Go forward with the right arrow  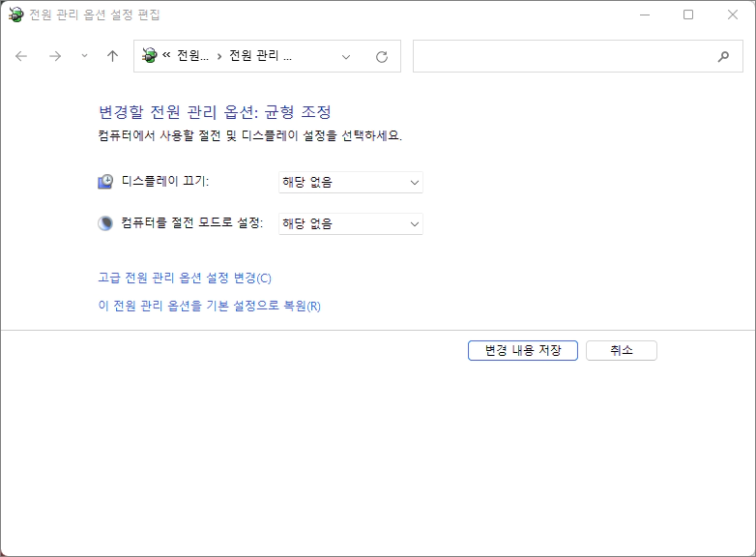[55, 56]
